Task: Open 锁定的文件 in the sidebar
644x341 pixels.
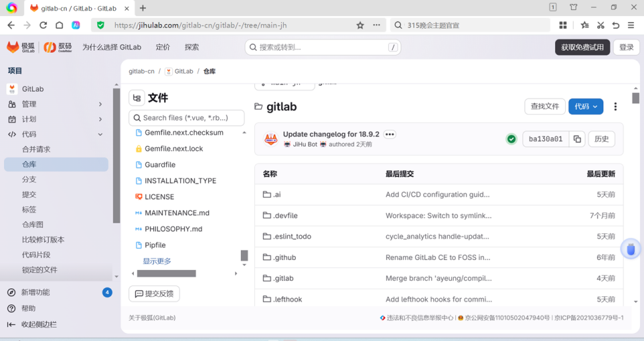Action: point(56,269)
